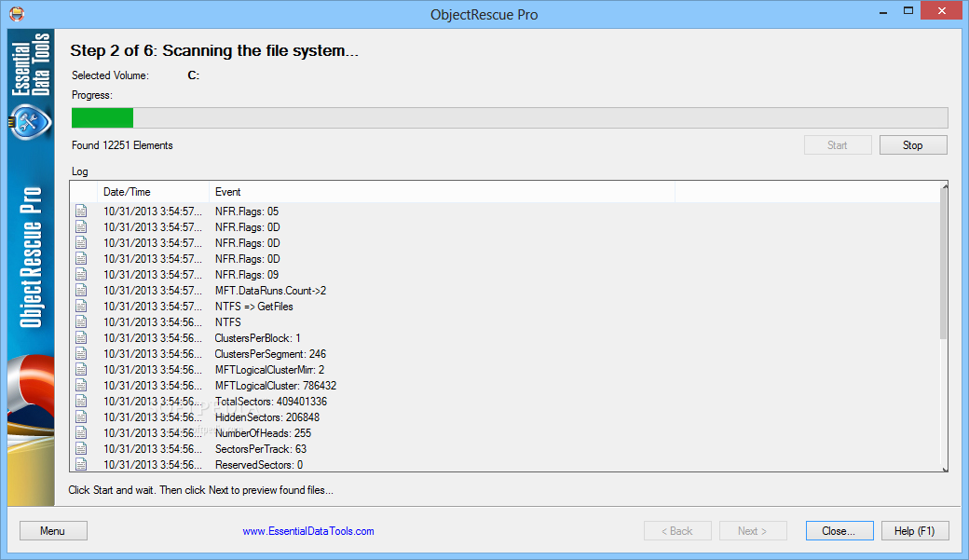The height and width of the screenshot is (560, 969).
Task: Select the ClustersPerSegment: 246 entry
Action: (x=271, y=353)
